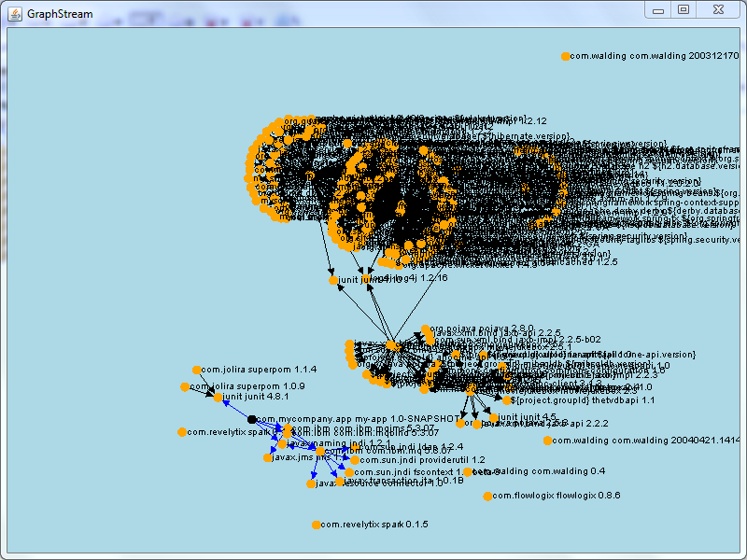Click the javax.jms jms node

point(268,457)
